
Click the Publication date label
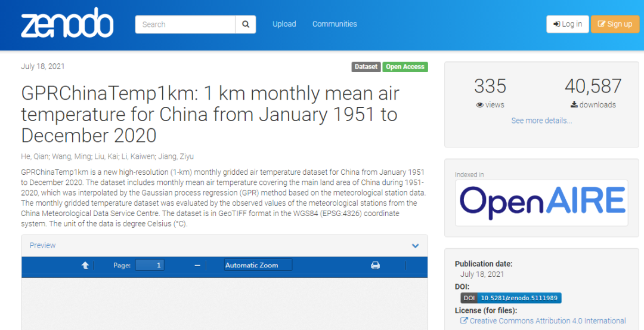[x=484, y=264]
